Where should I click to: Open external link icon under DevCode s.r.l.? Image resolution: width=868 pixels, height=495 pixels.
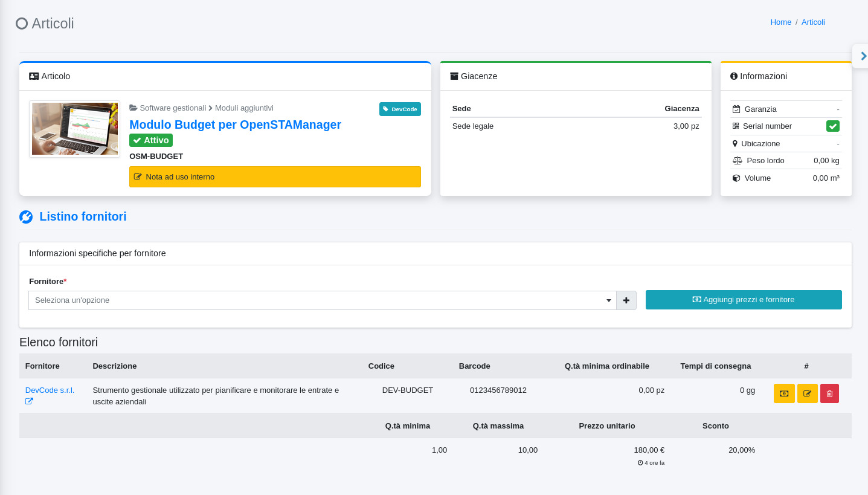(29, 401)
